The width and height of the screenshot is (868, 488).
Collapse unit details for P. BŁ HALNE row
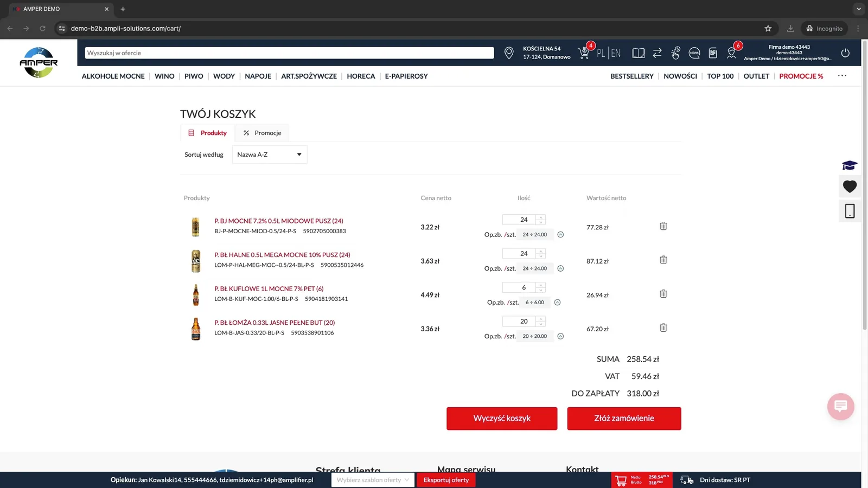[560, 268]
